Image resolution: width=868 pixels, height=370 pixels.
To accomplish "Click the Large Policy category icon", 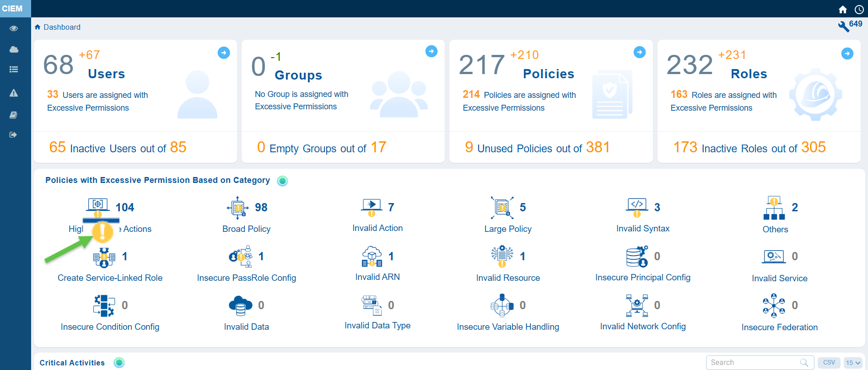I will point(502,208).
